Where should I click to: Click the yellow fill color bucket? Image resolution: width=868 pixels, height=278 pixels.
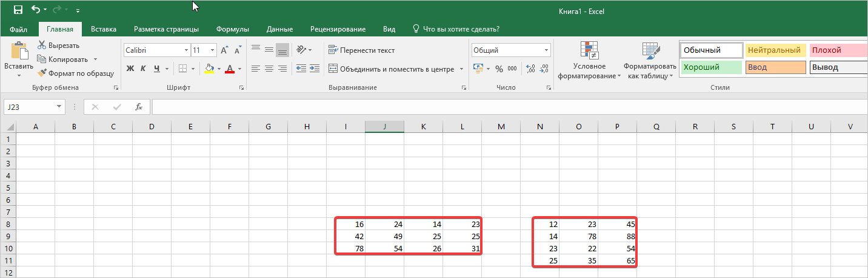pos(209,69)
